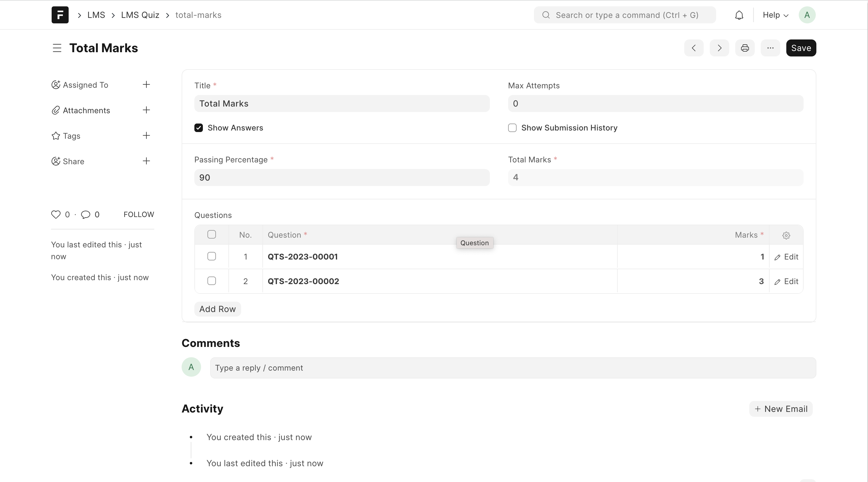Select the QTS-2023-00001 row checkbox

pyautogui.click(x=212, y=256)
